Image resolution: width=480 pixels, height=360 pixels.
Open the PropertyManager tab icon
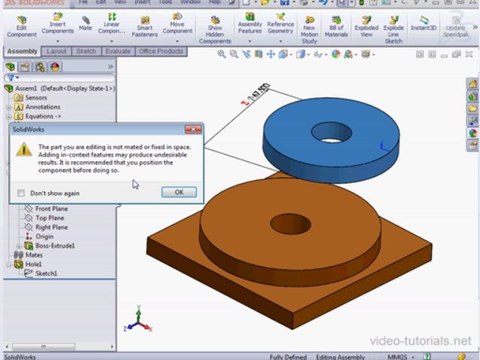25,67
